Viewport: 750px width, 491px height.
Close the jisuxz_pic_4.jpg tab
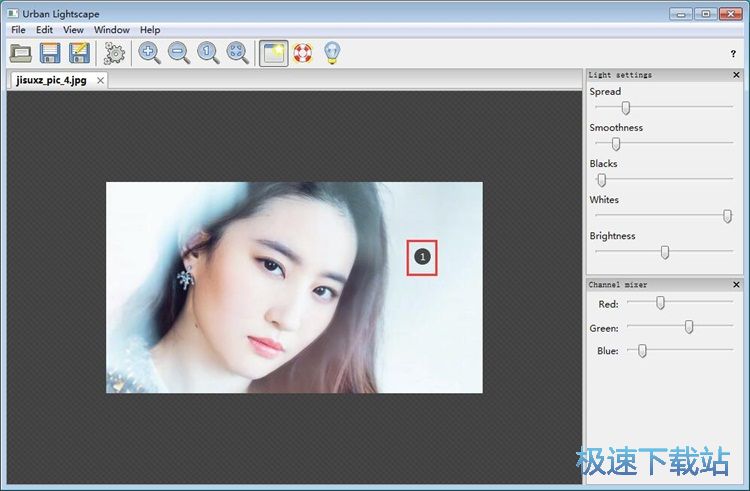pyautogui.click(x=100, y=80)
